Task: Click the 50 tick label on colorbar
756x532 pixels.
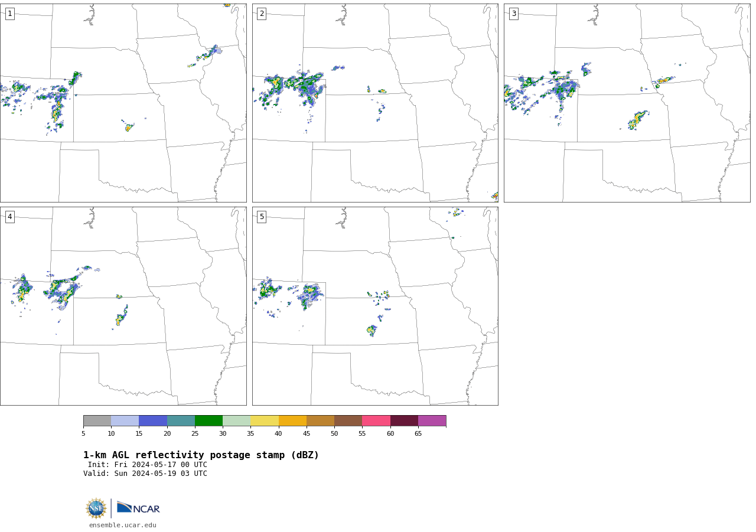Action: point(334,434)
